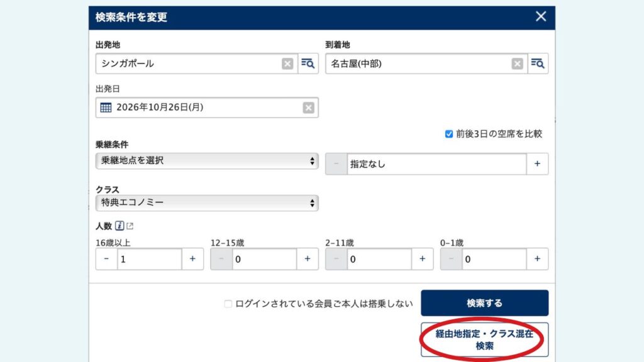Open airport search list for 到着地
Viewport: 644px width, 362px height.
pos(538,63)
